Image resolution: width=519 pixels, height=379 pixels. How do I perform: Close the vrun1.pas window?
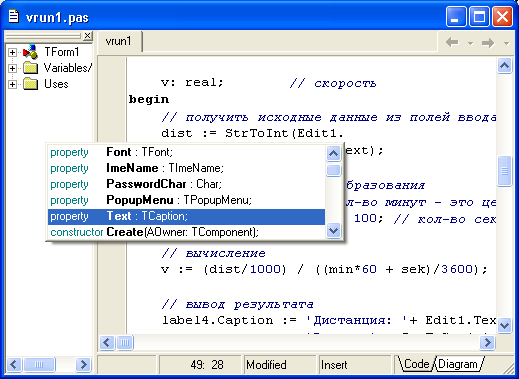(503, 17)
